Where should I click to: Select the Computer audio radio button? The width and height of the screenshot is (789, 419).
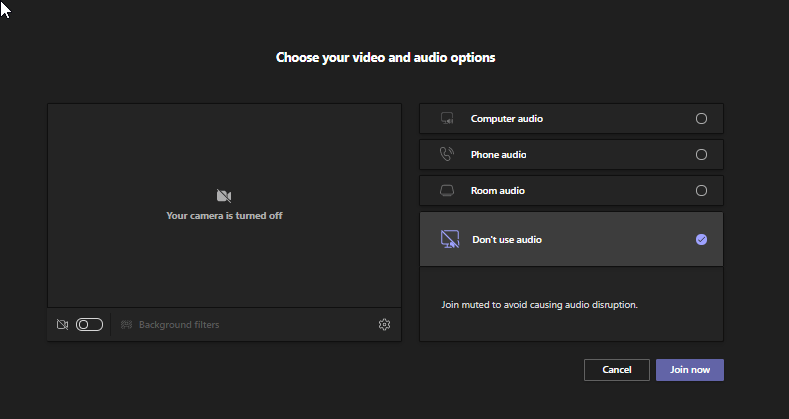pos(701,119)
